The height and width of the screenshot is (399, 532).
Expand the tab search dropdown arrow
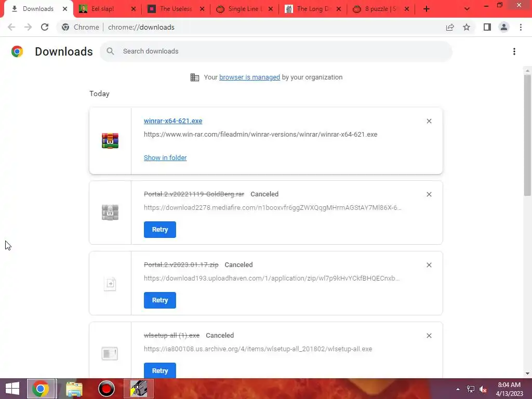pyautogui.click(x=467, y=9)
